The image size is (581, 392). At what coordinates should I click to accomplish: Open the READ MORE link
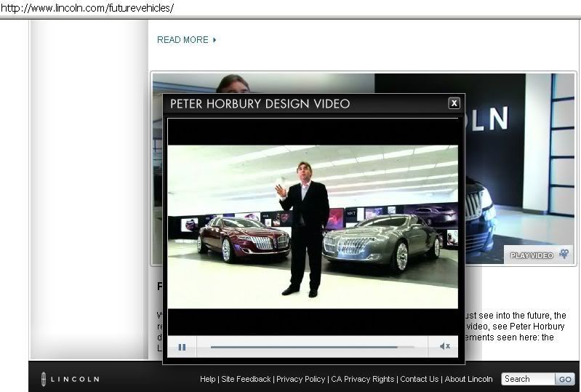(186, 40)
